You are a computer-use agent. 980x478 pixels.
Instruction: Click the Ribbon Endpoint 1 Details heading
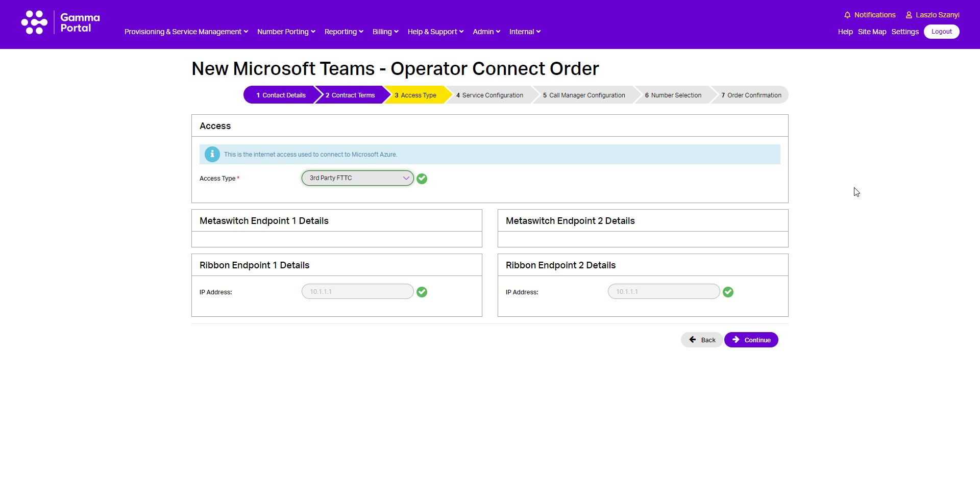[254, 265]
